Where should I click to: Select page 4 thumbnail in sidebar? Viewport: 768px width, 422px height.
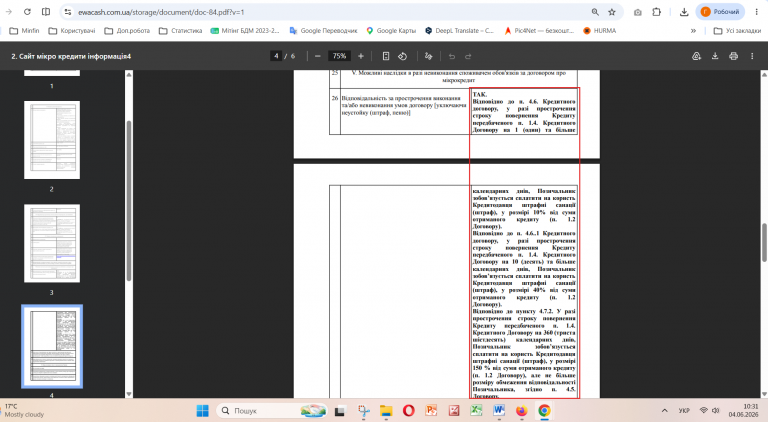point(52,347)
